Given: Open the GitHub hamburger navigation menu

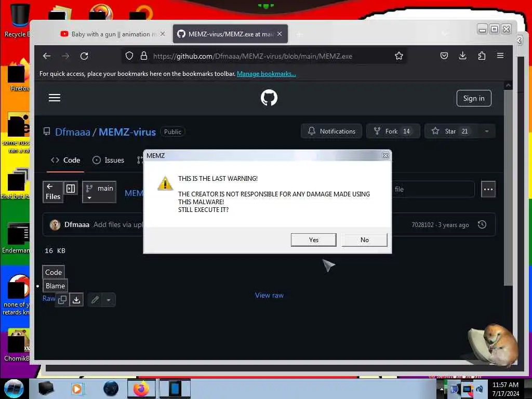Looking at the screenshot, I should pyautogui.click(x=54, y=98).
